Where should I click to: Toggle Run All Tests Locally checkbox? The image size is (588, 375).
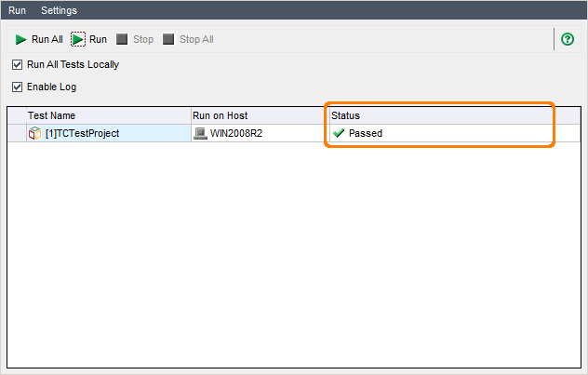pyautogui.click(x=17, y=65)
